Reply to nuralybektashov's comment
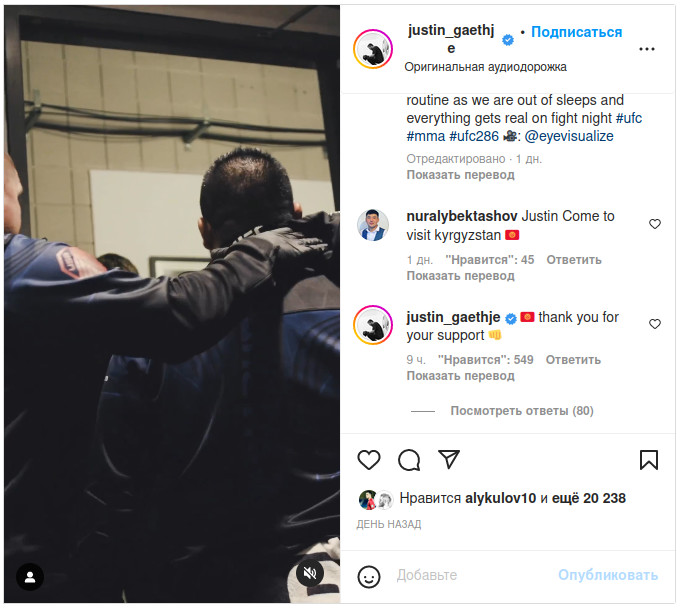 (574, 260)
